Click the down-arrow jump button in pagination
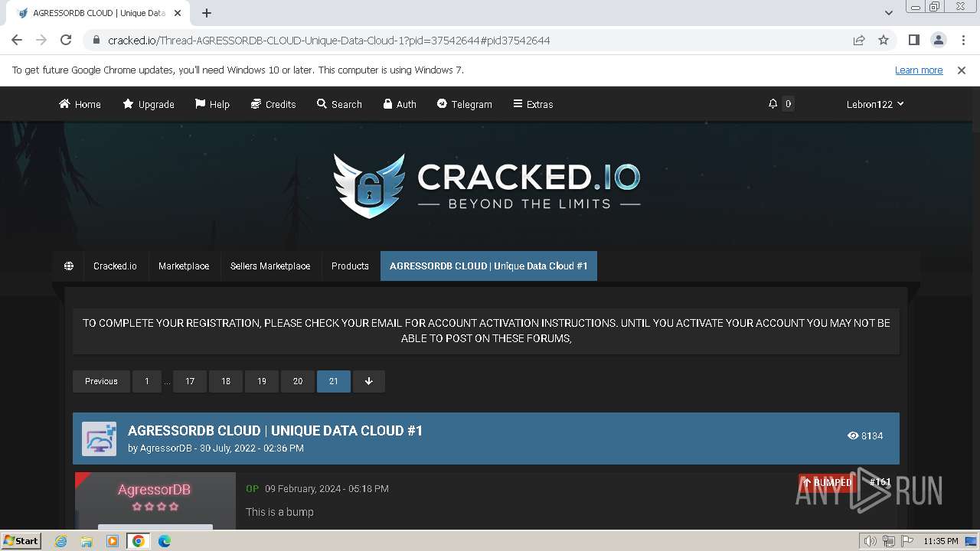 tap(368, 381)
